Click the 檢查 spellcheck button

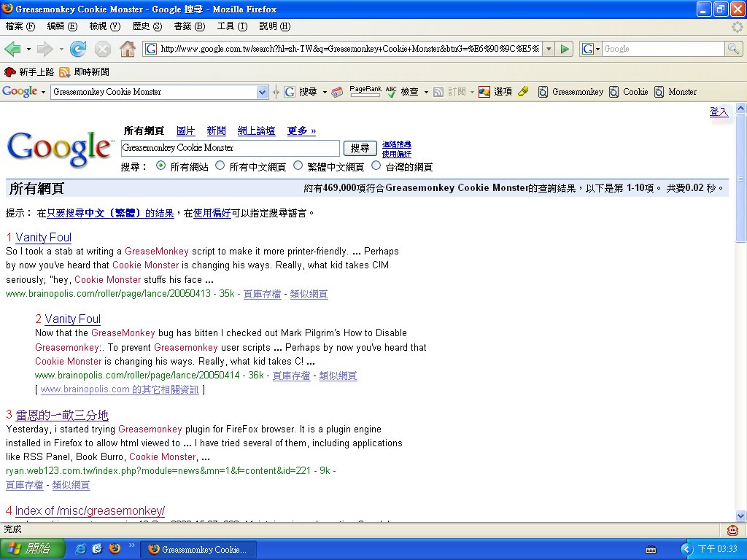pos(402,92)
